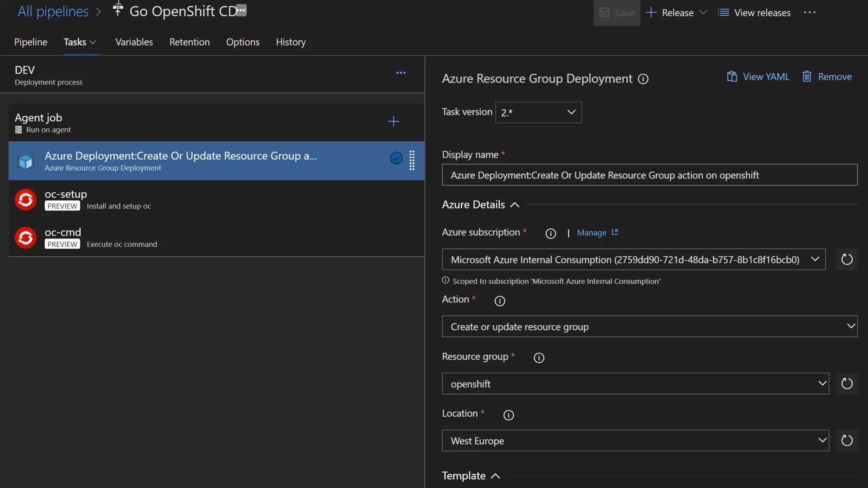This screenshot has height=488, width=868.
Task: Click the drag handle on Azure Deployment task
Action: pyautogui.click(x=412, y=161)
